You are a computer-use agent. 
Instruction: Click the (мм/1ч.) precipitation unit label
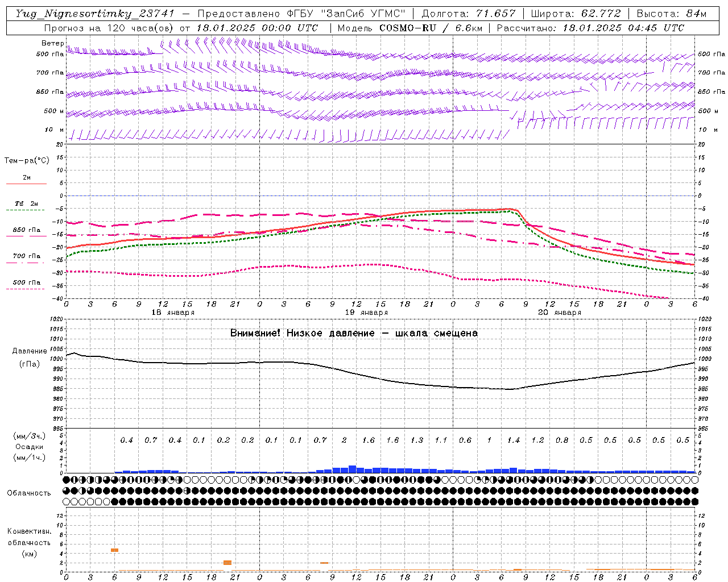(x=30, y=458)
